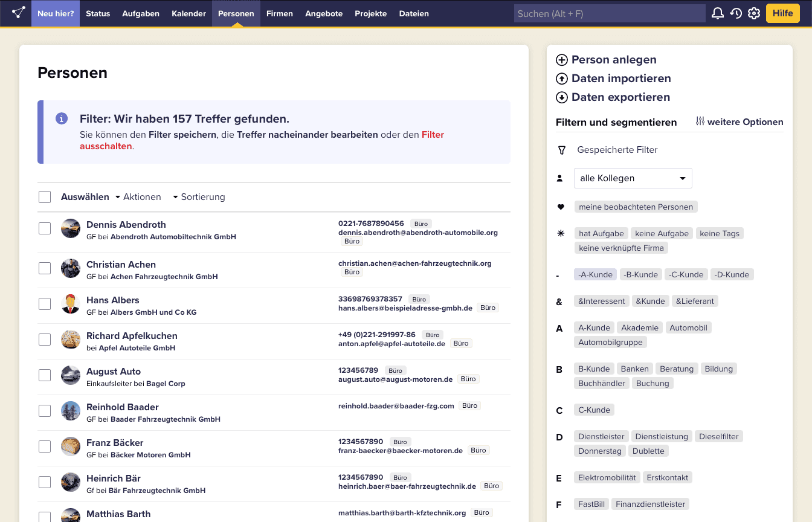Open the alle Kollegen dropdown
This screenshot has width=812, height=522.
tap(633, 178)
